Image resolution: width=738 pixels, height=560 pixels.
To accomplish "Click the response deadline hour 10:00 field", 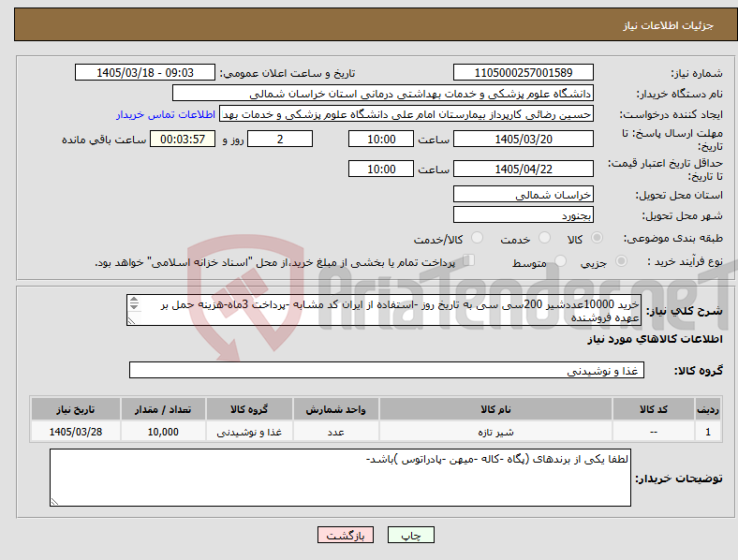I will [381, 140].
